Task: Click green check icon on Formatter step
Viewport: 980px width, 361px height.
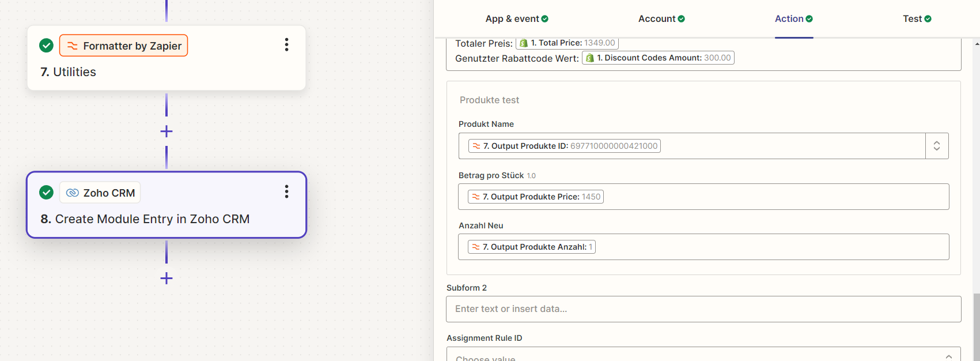Action: click(x=47, y=46)
